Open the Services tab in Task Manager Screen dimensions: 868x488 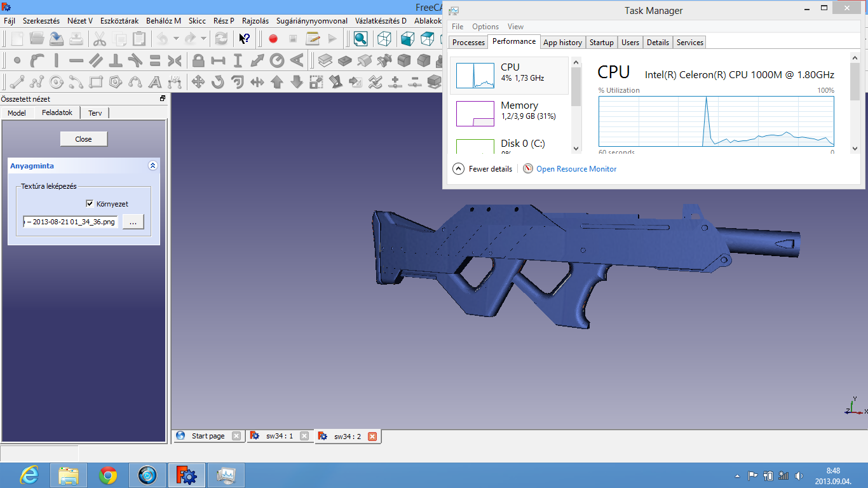(x=689, y=43)
